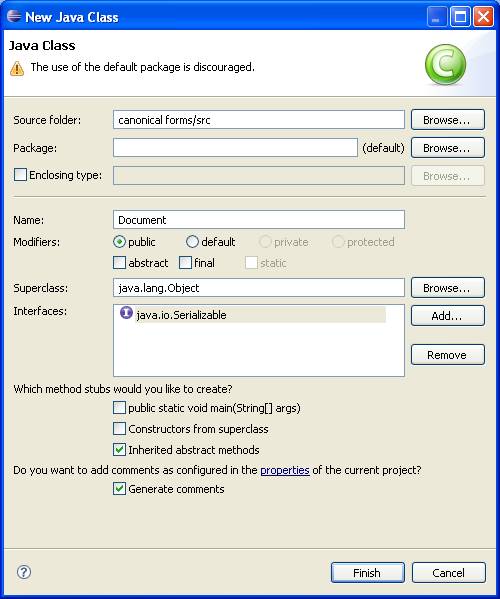Click the Eclipse icon in title bar
This screenshot has width=500, height=599.
[x=14, y=16]
